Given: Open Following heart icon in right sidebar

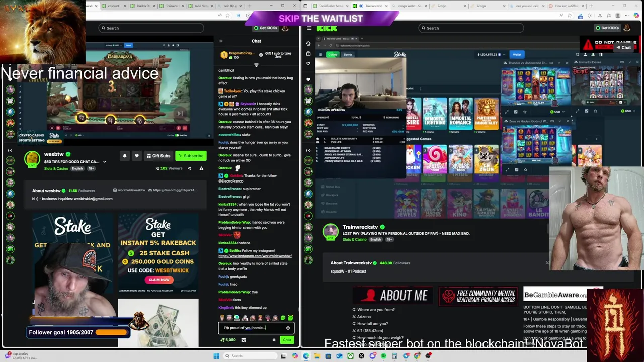Looking at the screenshot, I should click(x=308, y=63).
